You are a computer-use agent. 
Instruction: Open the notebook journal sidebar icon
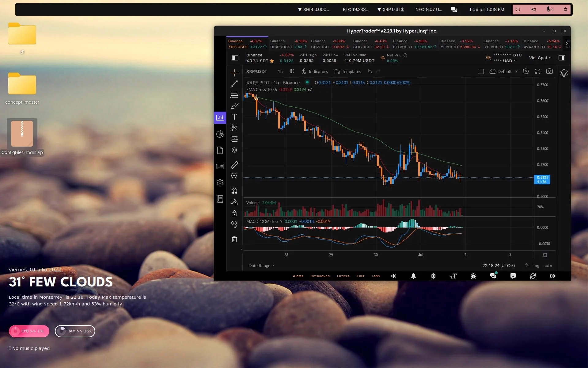tap(220, 199)
